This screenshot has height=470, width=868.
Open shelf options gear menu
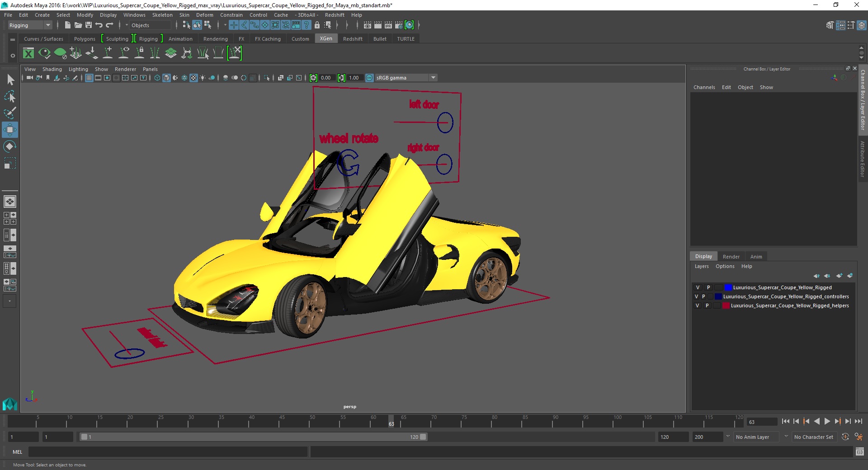(x=13, y=56)
